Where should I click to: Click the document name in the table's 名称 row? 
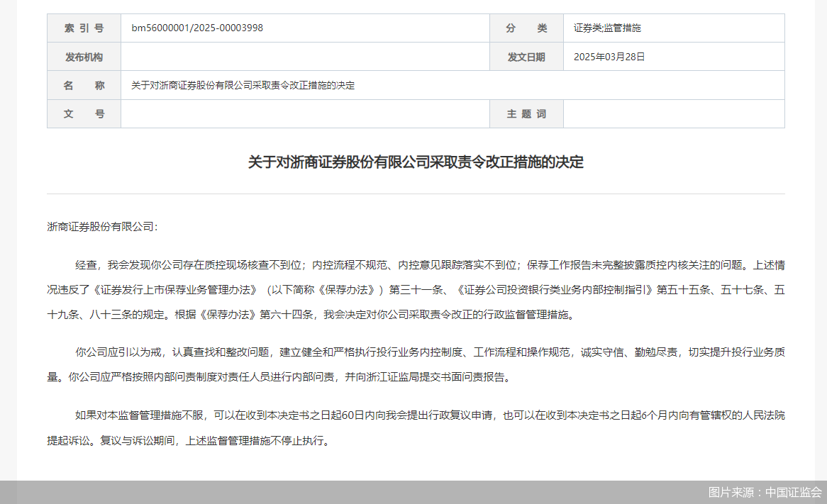[x=243, y=85]
